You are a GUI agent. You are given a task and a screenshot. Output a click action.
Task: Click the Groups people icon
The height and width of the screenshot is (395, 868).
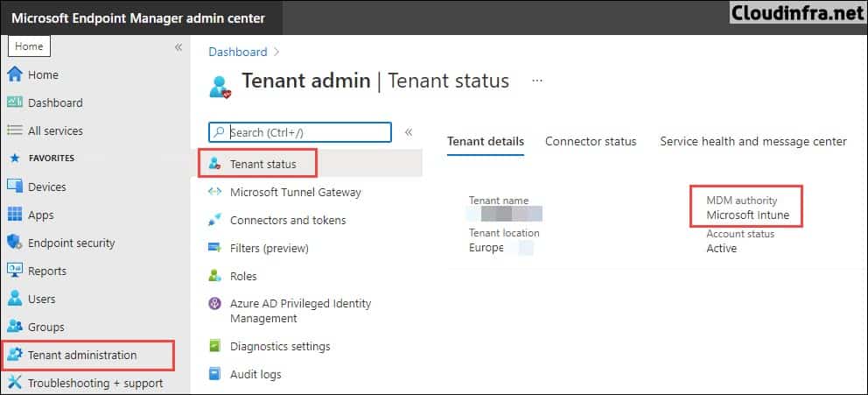pos(15,327)
